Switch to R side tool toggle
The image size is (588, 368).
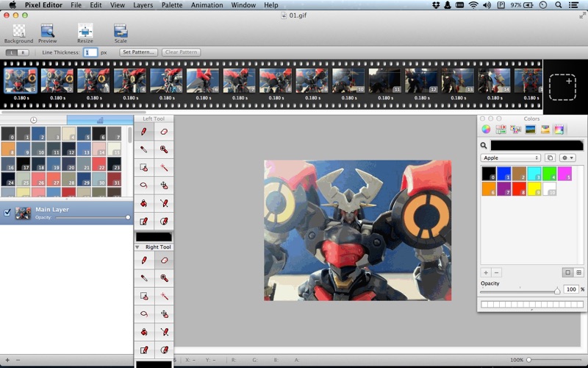point(24,53)
